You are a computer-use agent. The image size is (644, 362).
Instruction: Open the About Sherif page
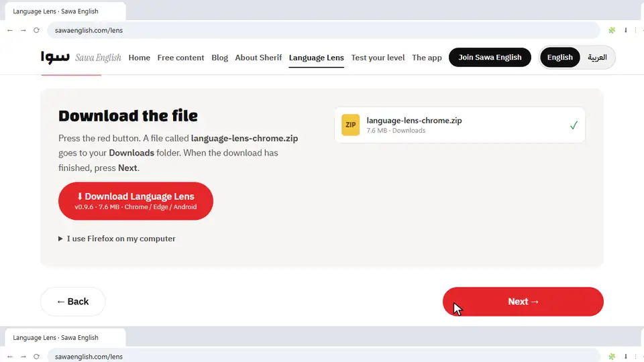click(258, 58)
